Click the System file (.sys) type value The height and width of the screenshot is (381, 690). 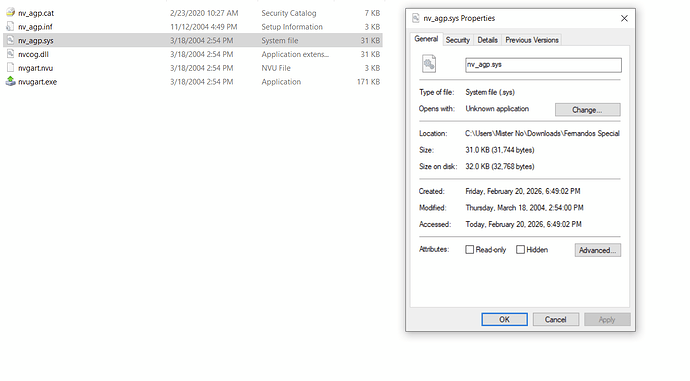[490, 92]
